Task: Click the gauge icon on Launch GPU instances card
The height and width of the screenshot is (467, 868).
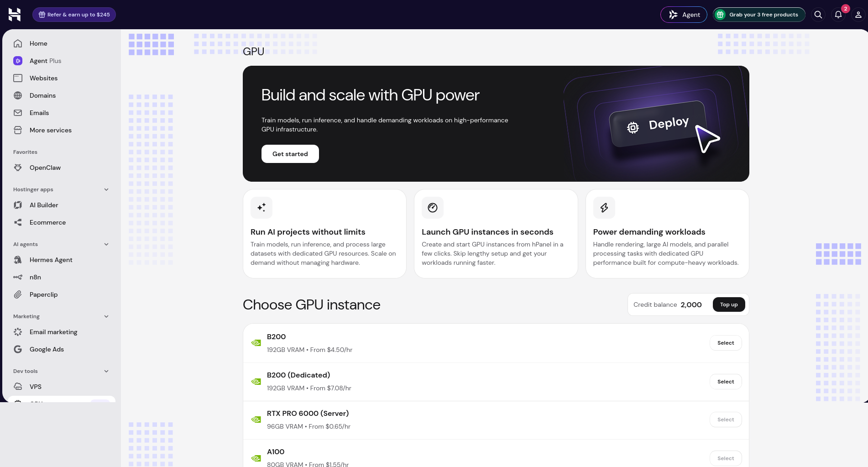Action: point(433,208)
